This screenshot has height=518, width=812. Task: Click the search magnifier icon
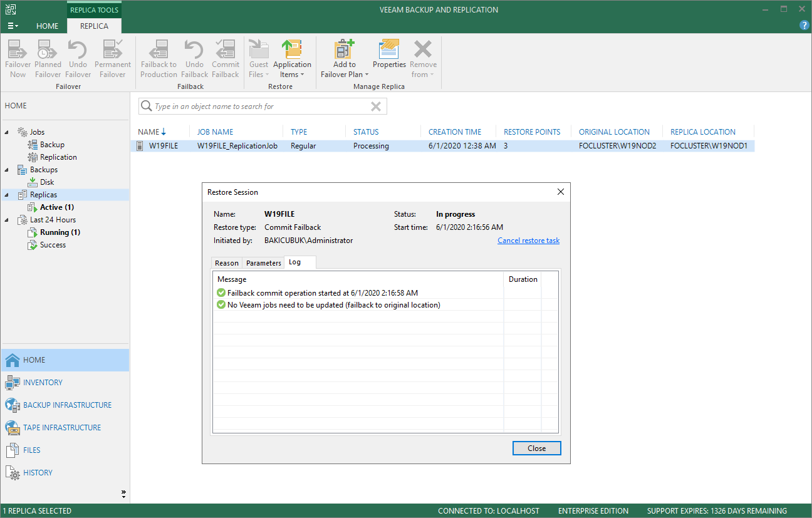click(147, 106)
